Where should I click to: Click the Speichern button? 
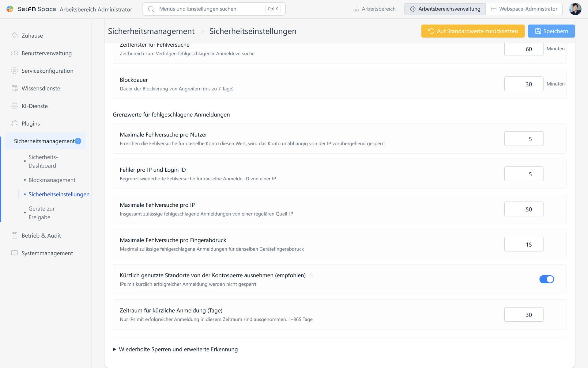coord(551,31)
